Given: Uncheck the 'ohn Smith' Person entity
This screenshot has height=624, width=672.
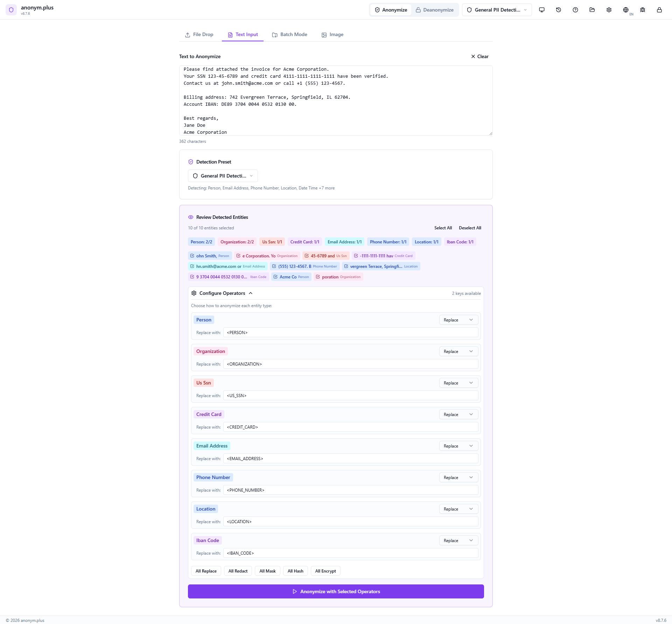Looking at the screenshot, I should pyautogui.click(x=192, y=256).
